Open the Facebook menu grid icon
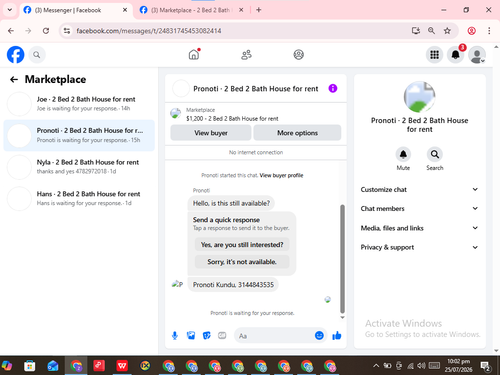Screen dimensions: 500x375 pyautogui.click(x=434, y=55)
